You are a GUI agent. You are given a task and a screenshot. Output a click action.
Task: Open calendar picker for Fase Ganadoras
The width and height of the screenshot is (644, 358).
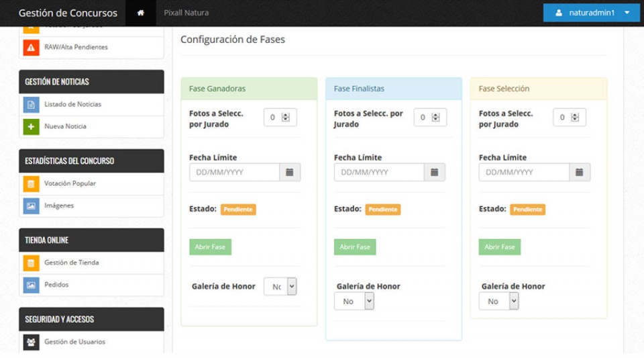pyautogui.click(x=290, y=172)
